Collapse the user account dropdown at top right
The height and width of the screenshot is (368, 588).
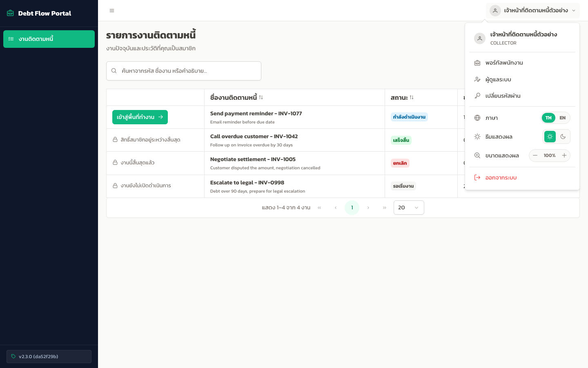(x=533, y=11)
